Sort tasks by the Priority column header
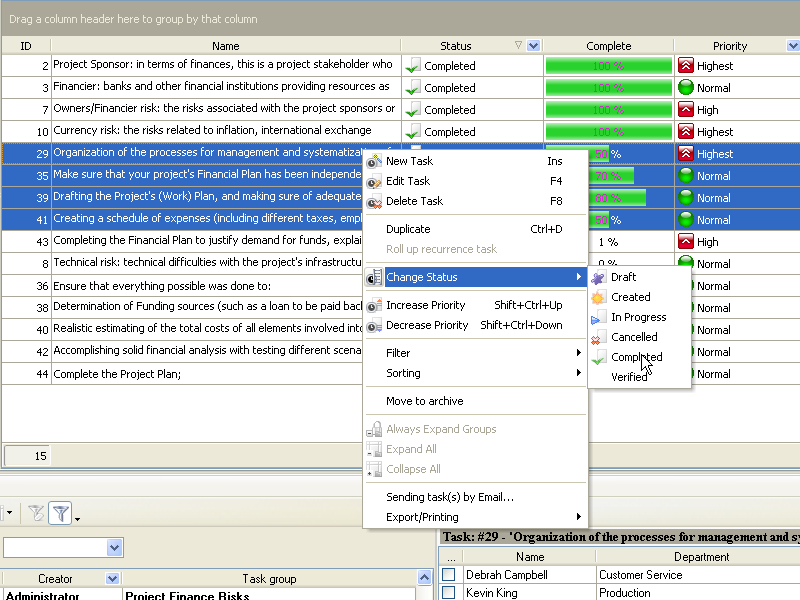The height and width of the screenshot is (600, 800). [729, 46]
